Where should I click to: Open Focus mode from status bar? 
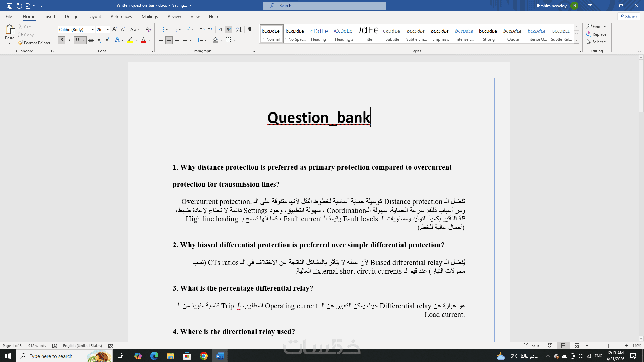[x=531, y=346]
